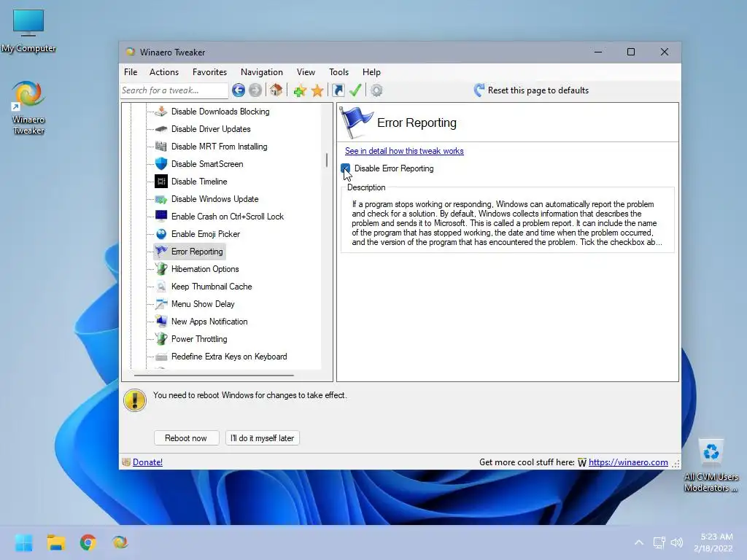Open the View menu
Screen dimensions: 747x560
point(306,72)
